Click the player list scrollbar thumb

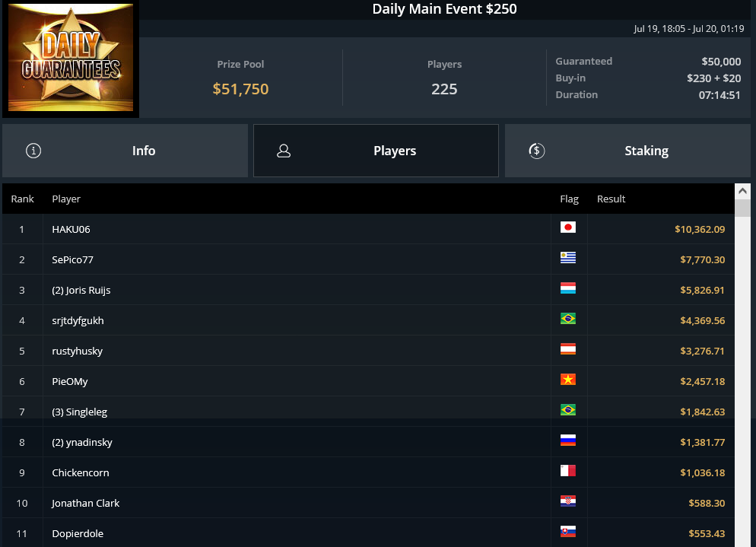click(742, 208)
